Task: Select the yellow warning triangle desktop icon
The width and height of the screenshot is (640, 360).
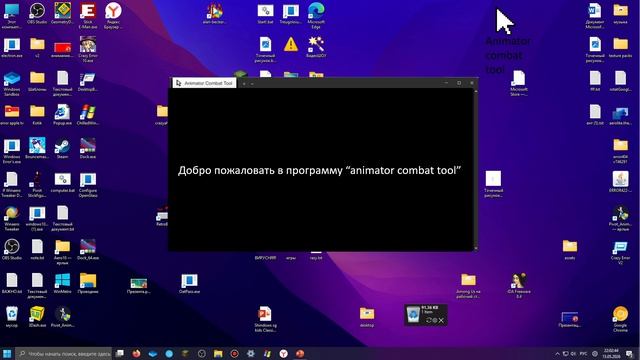Action: [x=291, y=44]
